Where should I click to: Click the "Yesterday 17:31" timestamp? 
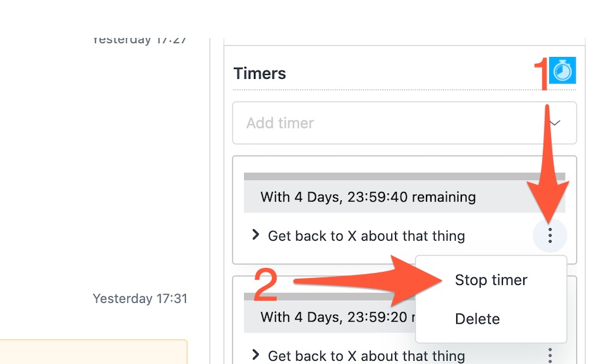click(x=140, y=298)
